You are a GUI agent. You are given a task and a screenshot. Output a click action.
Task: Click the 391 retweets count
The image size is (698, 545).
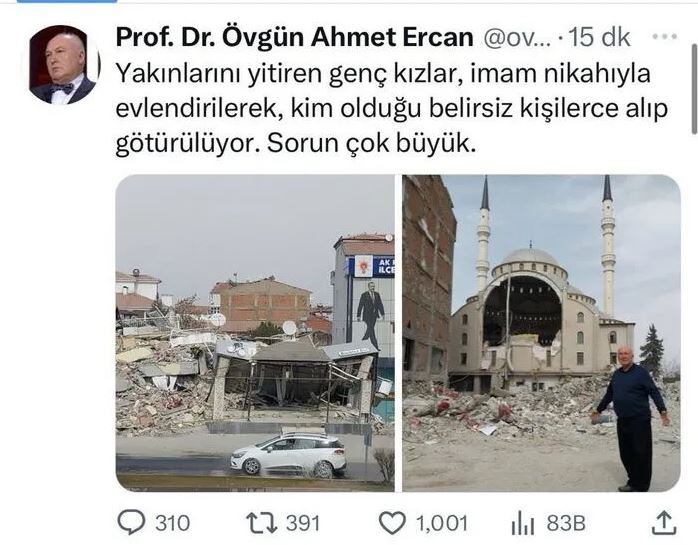coord(303,523)
